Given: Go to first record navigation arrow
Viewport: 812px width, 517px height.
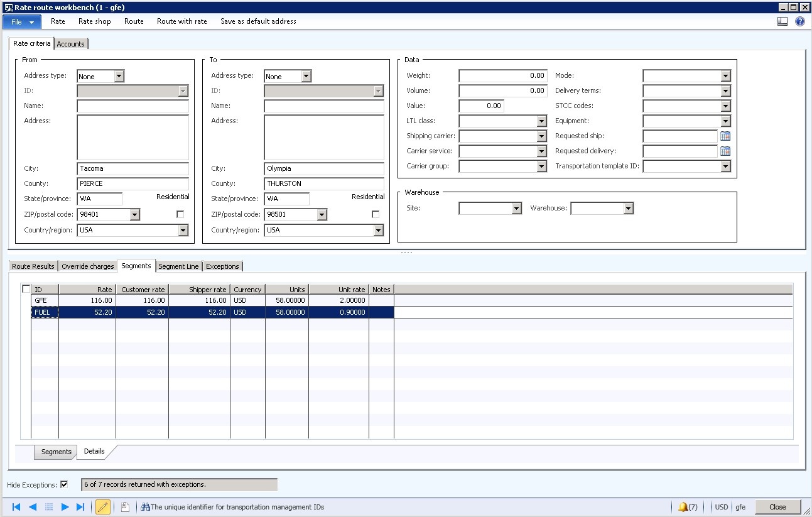Looking at the screenshot, I should (x=16, y=507).
